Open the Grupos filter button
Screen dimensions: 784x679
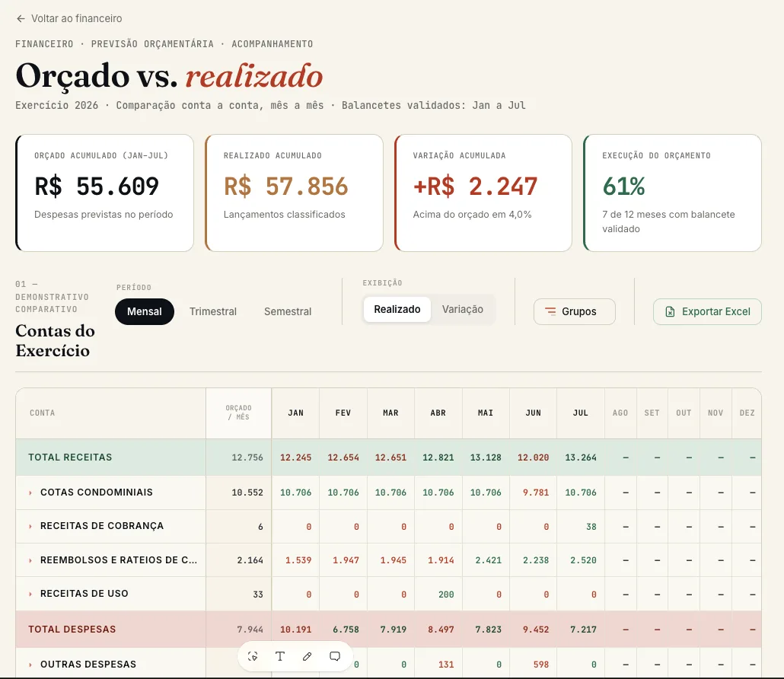pyautogui.click(x=575, y=311)
